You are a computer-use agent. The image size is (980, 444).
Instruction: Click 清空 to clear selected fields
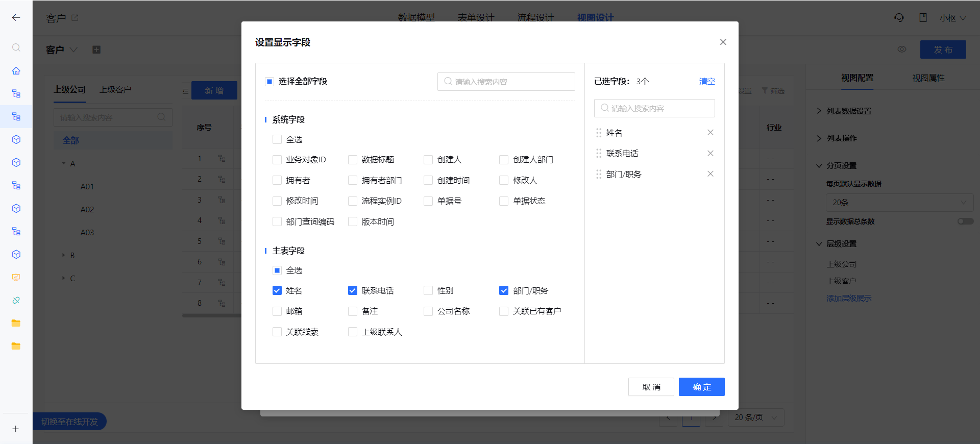pyautogui.click(x=707, y=82)
